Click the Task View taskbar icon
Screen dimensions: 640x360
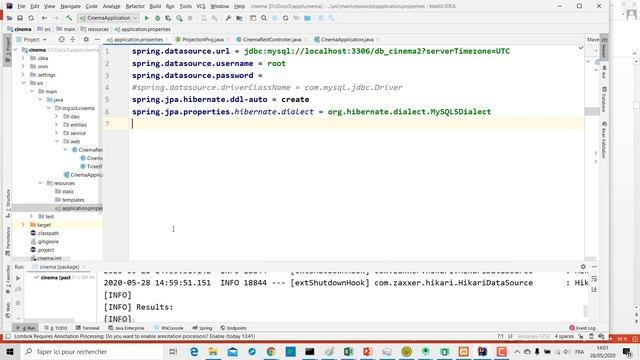pyautogui.click(x=173, y=351)
